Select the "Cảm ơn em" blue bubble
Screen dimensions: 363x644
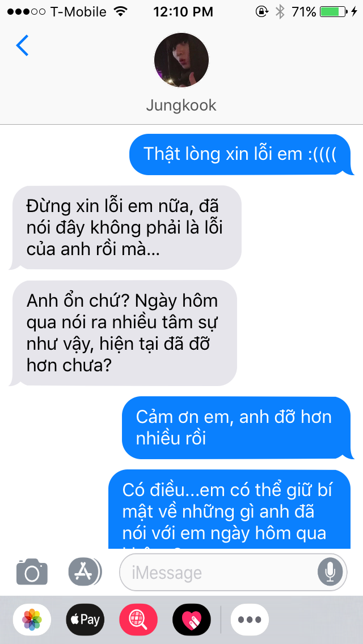click(x=238, y=427)
